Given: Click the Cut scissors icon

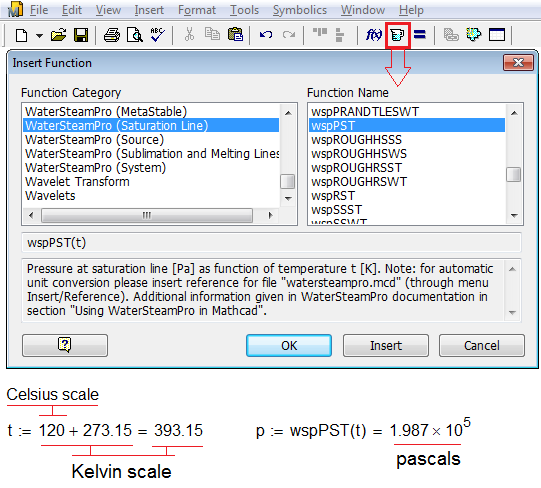Looking at the screenshot, I should click(189, 35).
